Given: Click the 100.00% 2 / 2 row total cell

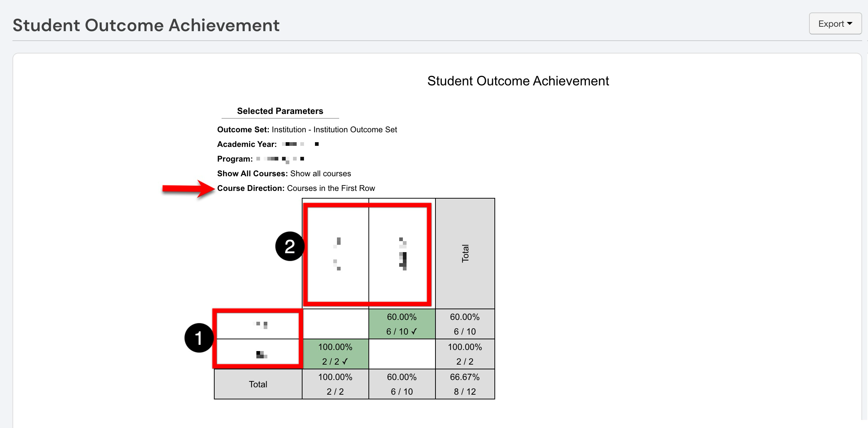Looking at the screenshot, I should tap(465, 354).
